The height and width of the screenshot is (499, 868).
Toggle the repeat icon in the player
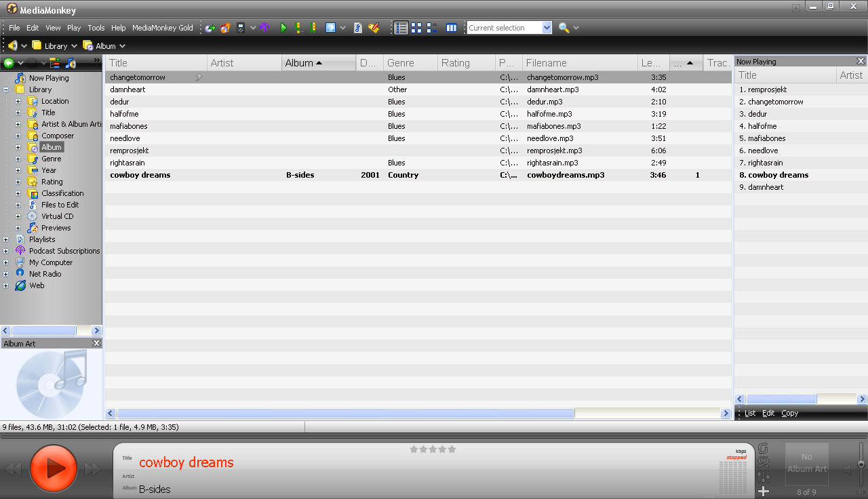763,449
